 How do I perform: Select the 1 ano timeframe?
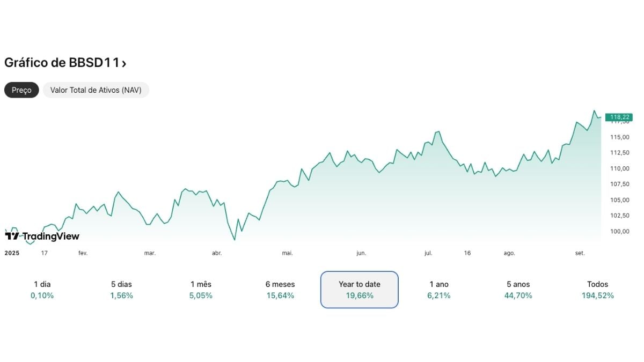pyautogui.click(x=438, y=290)
